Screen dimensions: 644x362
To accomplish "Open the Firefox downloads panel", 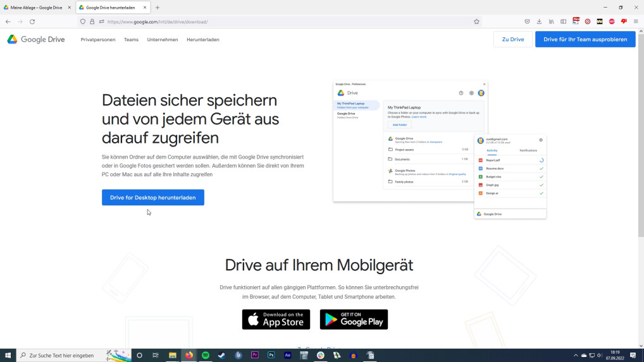I will click(539, 21).
